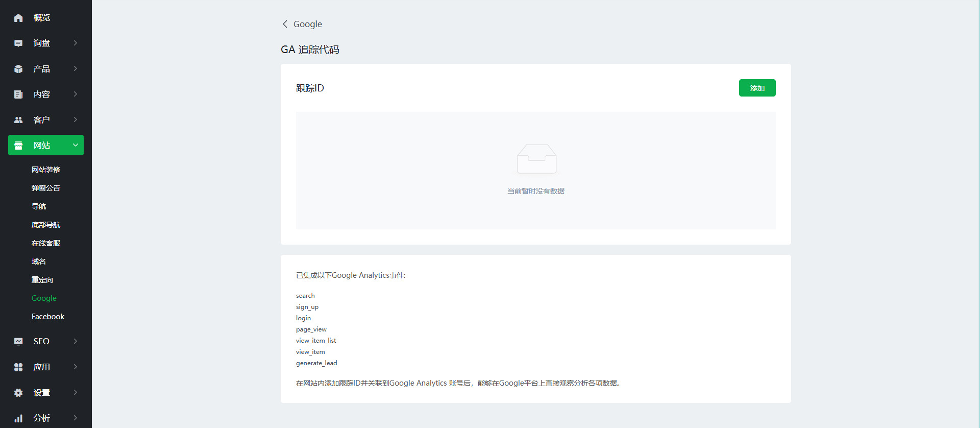
Task: Click the gear icon for 设置
Action: [18, 392]
